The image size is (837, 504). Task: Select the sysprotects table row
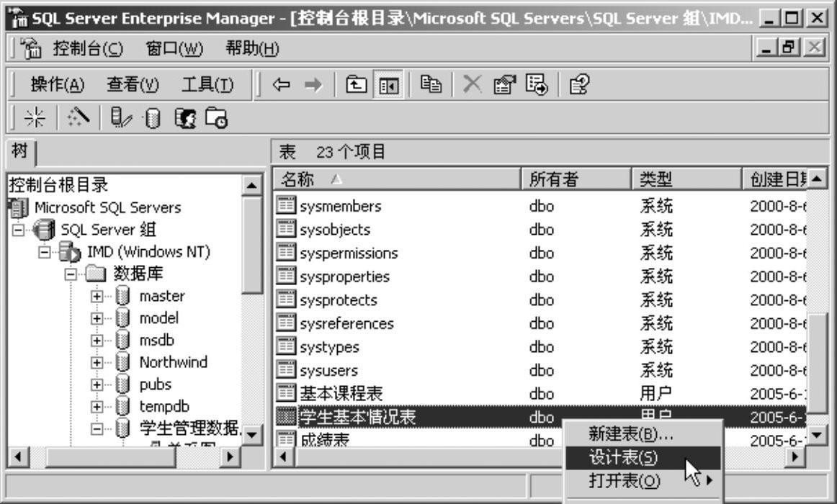coord(541,300)
